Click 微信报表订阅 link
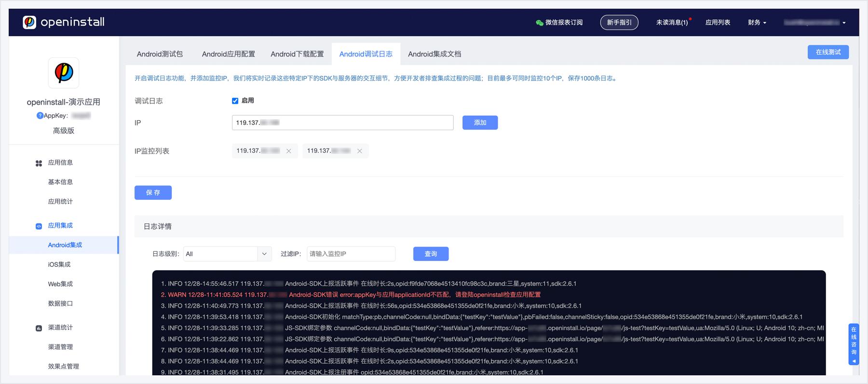This screenshot has height=384, width=868. tap(564, 23)
